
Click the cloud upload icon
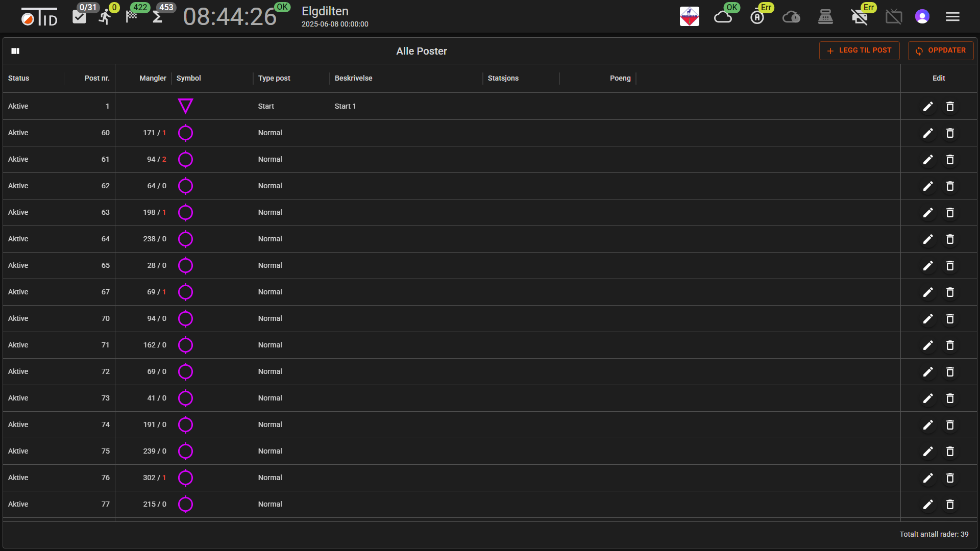791,17
